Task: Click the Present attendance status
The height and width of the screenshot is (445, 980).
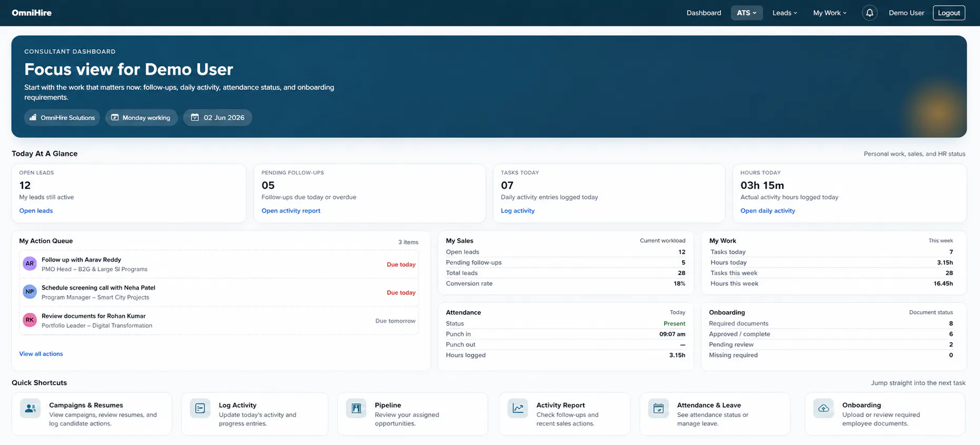Action: (674, 323)
